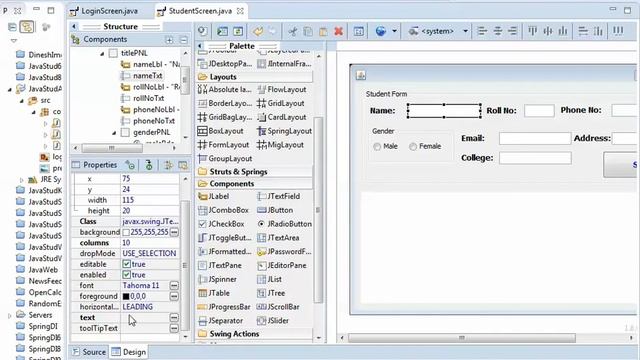Click the foreground color editor button

[x=174, y=296]
